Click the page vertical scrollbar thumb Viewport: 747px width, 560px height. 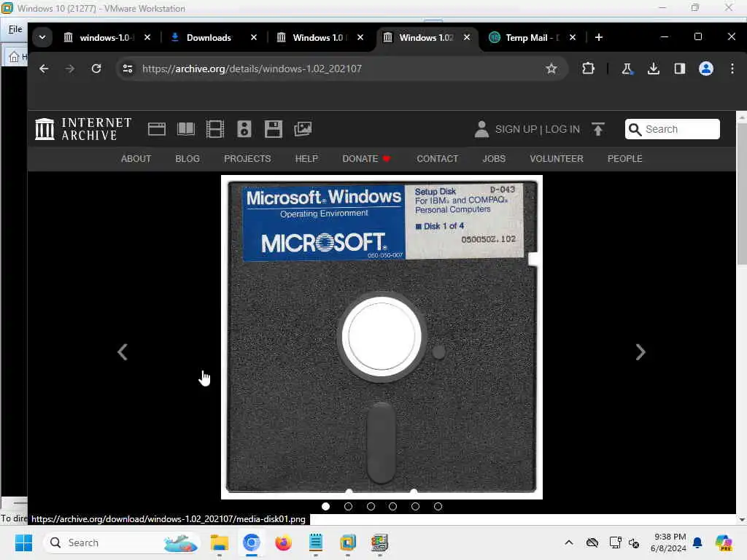pos(742,192)
